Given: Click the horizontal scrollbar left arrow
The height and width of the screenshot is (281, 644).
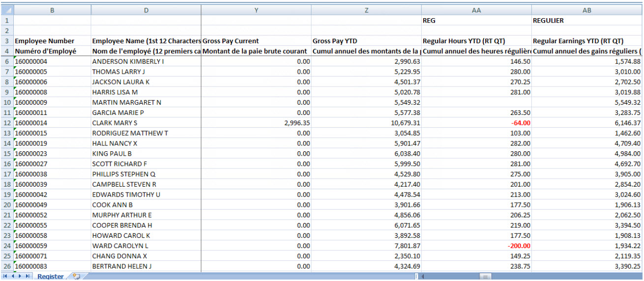Looking at the screenshot, I should (x=423, y=277).
